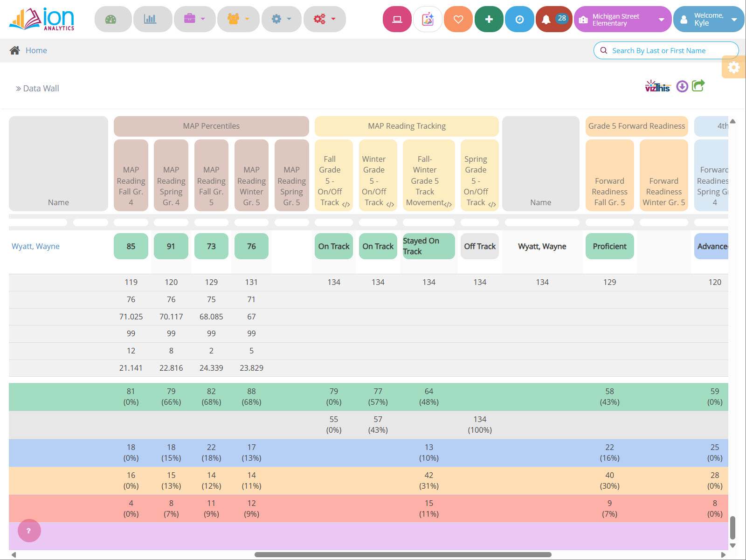Click the Off Track cell for Wyatt, Wayne
Screen dimensions: 746x560
tap(480, 246)
